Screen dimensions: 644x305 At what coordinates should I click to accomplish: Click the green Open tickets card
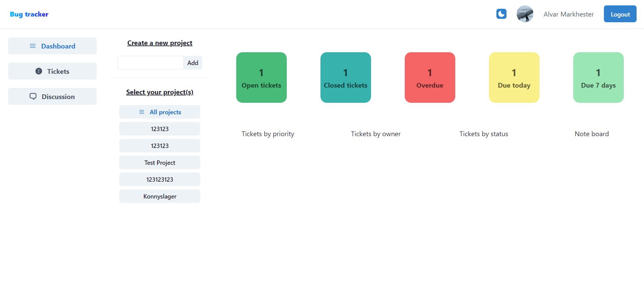[262, 78]
